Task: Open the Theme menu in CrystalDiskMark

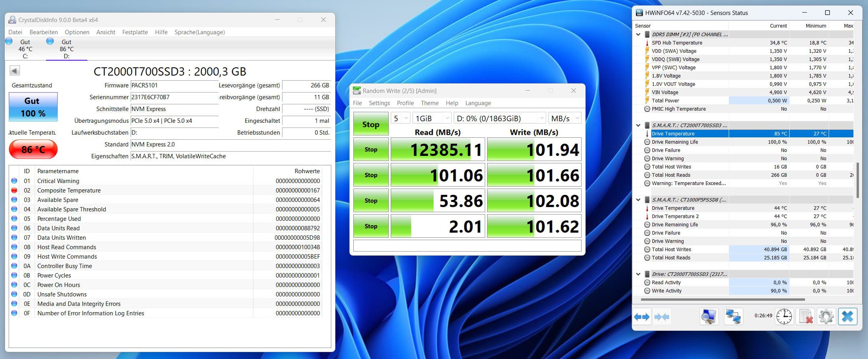Action: (x=430, y=103)
